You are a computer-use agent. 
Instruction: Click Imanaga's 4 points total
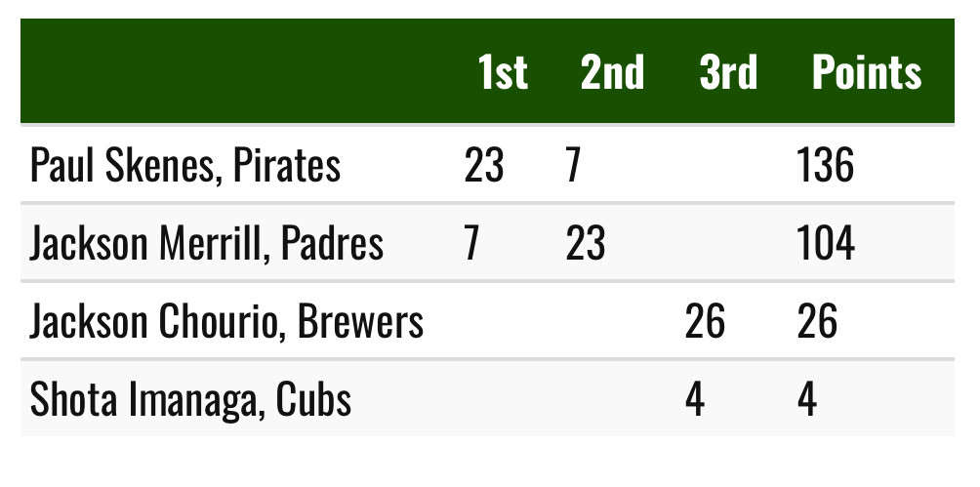pyautogui.click(x=807, y=399)
